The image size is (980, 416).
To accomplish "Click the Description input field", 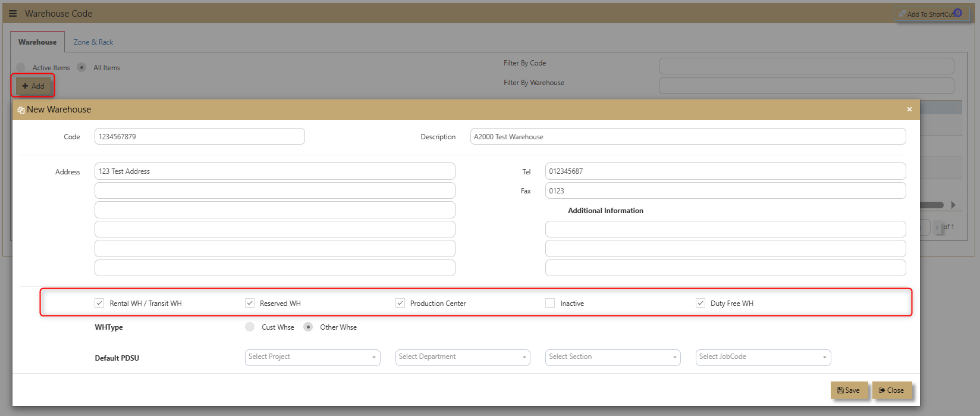I will (x=688, y=136).
